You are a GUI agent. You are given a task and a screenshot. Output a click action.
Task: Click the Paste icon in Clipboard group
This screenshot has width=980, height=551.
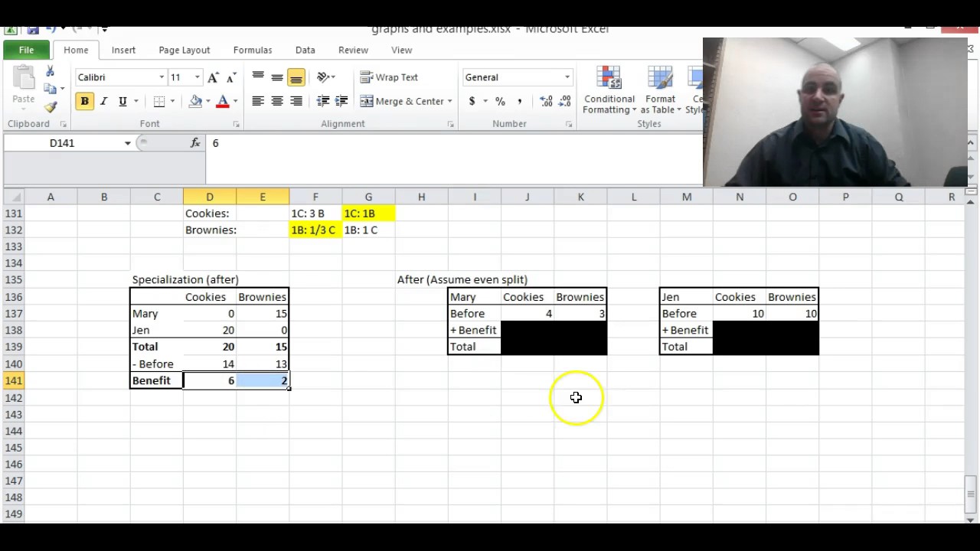23,79
